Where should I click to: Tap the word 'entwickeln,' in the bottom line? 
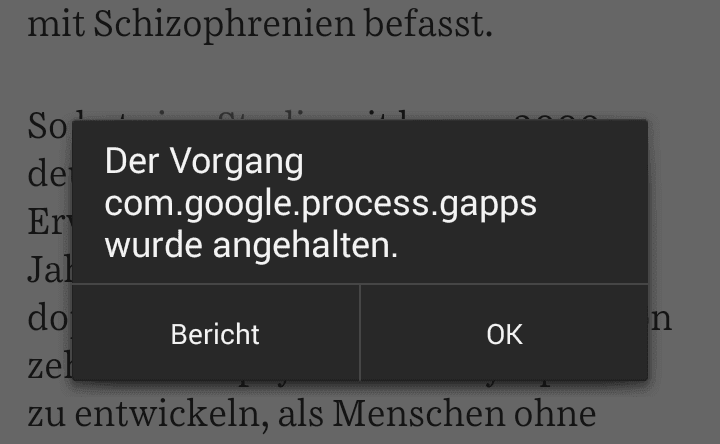coord(171,414)
